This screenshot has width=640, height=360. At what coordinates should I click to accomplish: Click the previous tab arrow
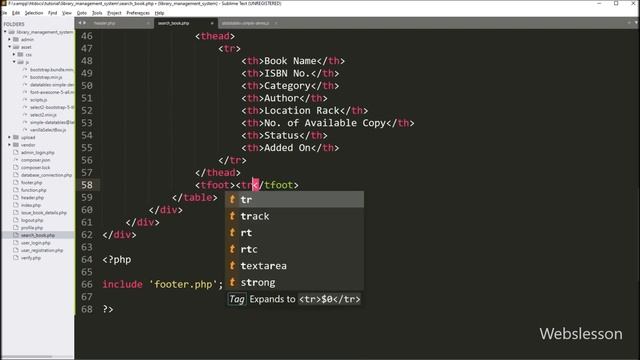pyautogui.click(x=80, y=23)
